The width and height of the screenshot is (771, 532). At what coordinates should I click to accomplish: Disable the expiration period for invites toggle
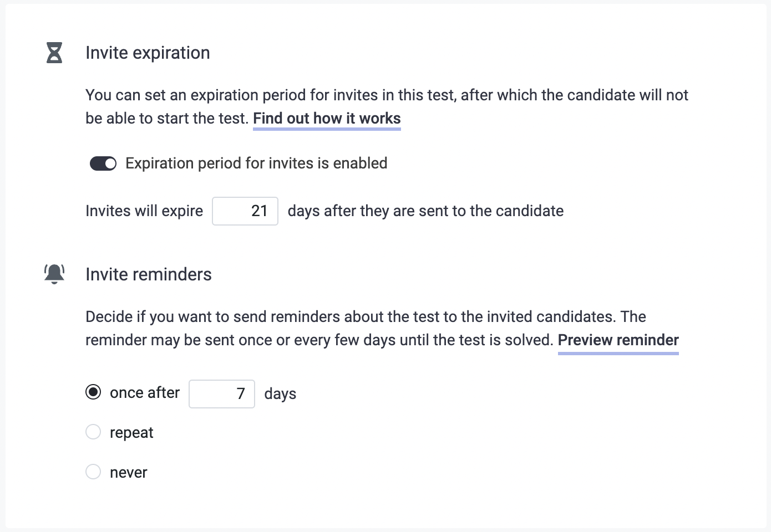(103, 163)
